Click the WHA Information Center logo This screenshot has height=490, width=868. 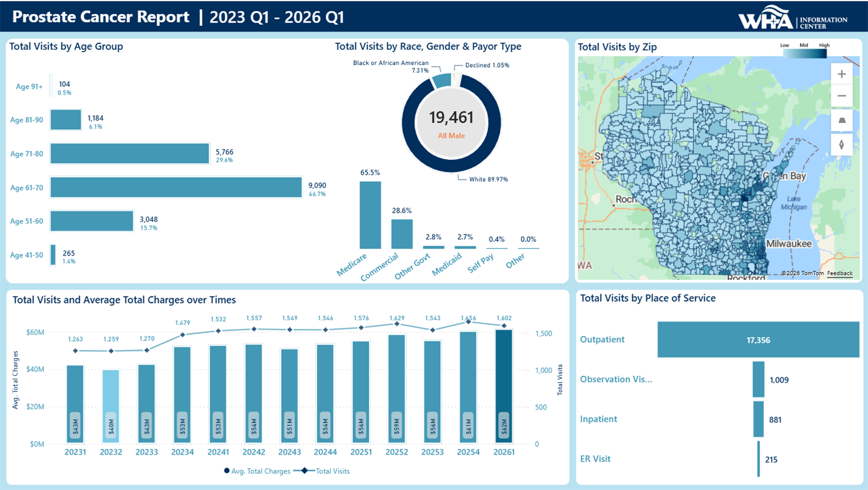793,17
